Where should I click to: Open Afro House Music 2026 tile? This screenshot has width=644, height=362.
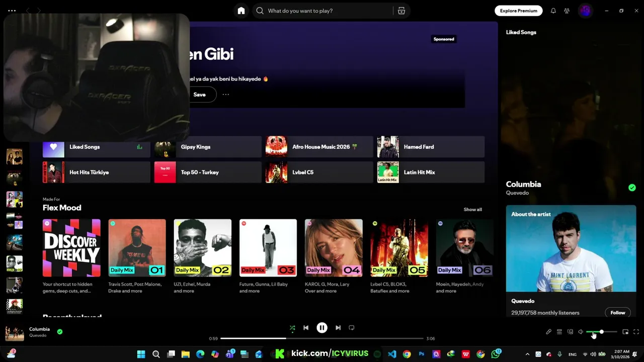319,147
